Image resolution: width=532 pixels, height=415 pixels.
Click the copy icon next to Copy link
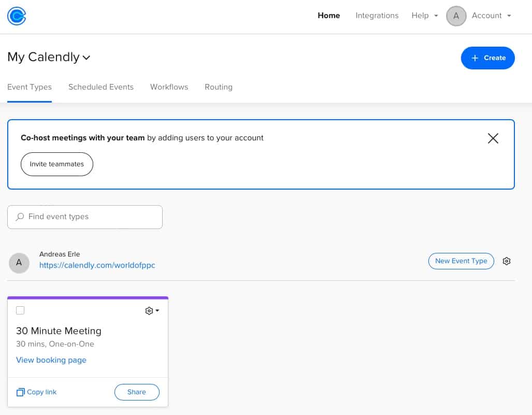pyautogui.click(x=20, y=392)
